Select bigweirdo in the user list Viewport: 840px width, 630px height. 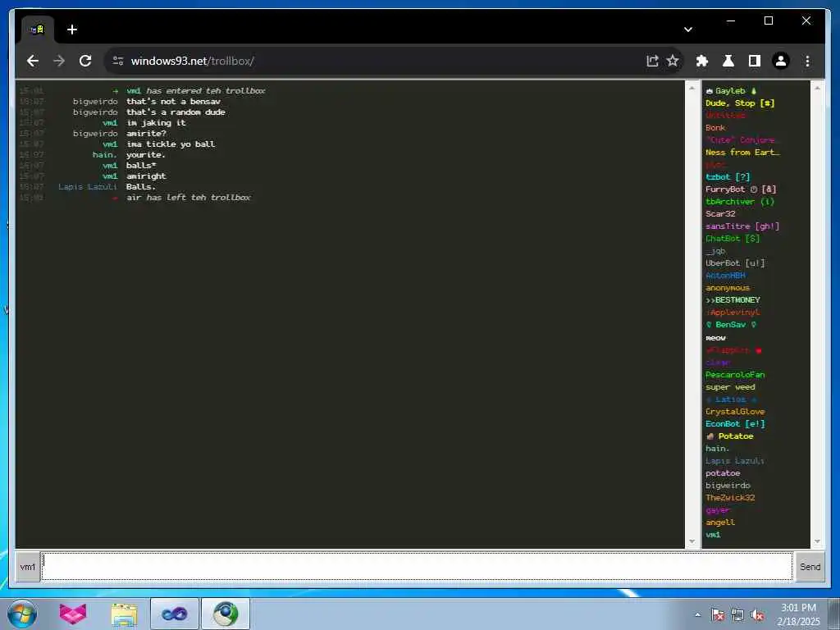point(728,486)
